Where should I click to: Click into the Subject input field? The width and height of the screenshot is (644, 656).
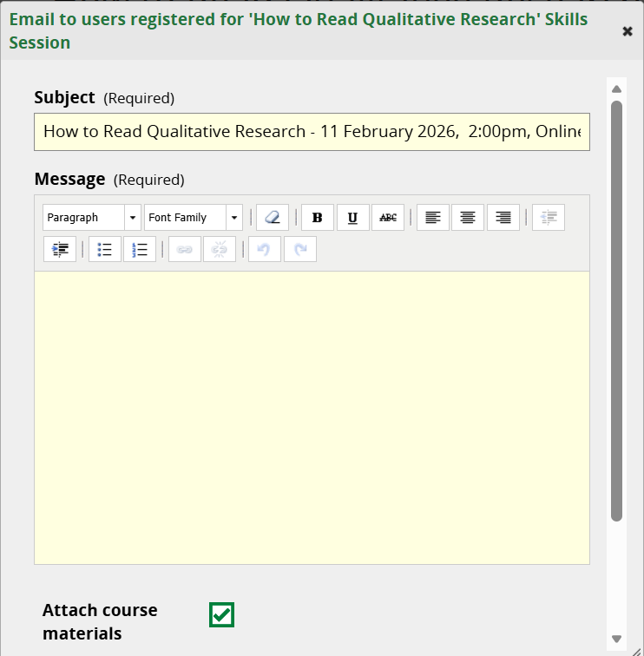coord(312,132)
